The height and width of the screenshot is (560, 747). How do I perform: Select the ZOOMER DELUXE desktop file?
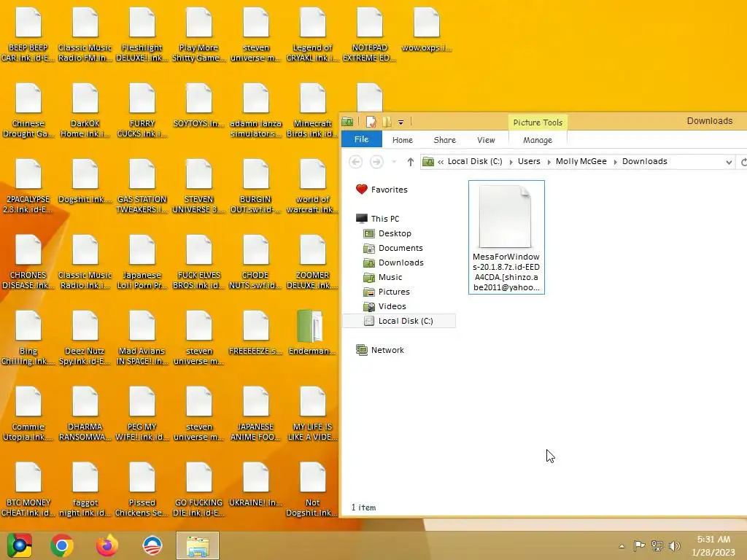[x=312, y=262]
